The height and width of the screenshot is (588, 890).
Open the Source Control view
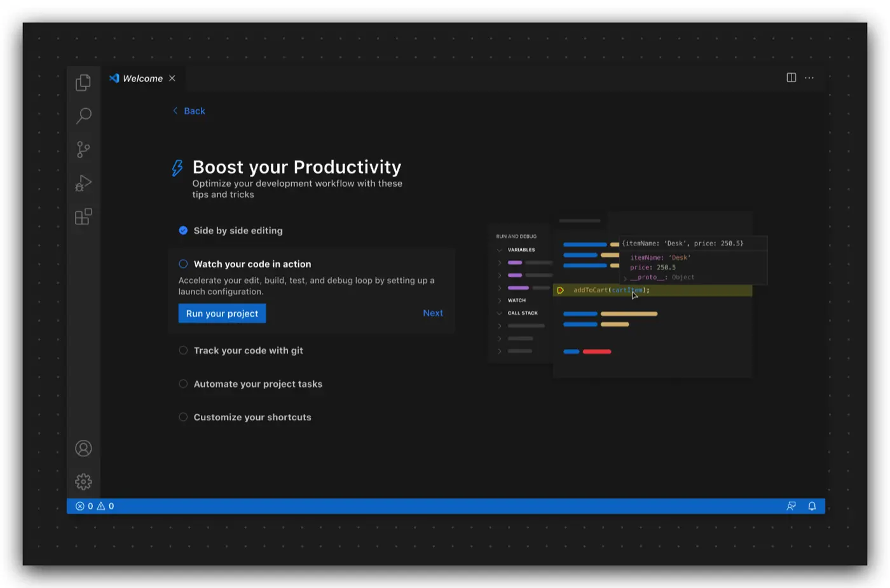[x=83, y=149]
